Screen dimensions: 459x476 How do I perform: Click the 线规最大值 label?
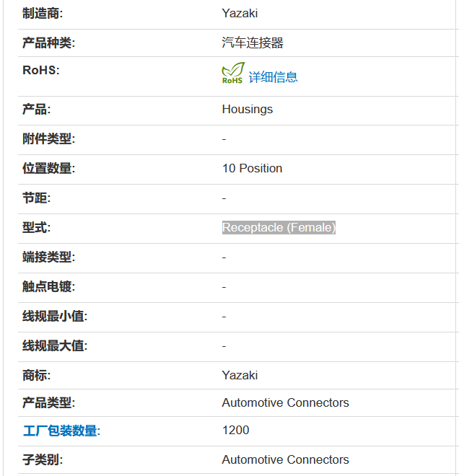(x=55, y=345)
